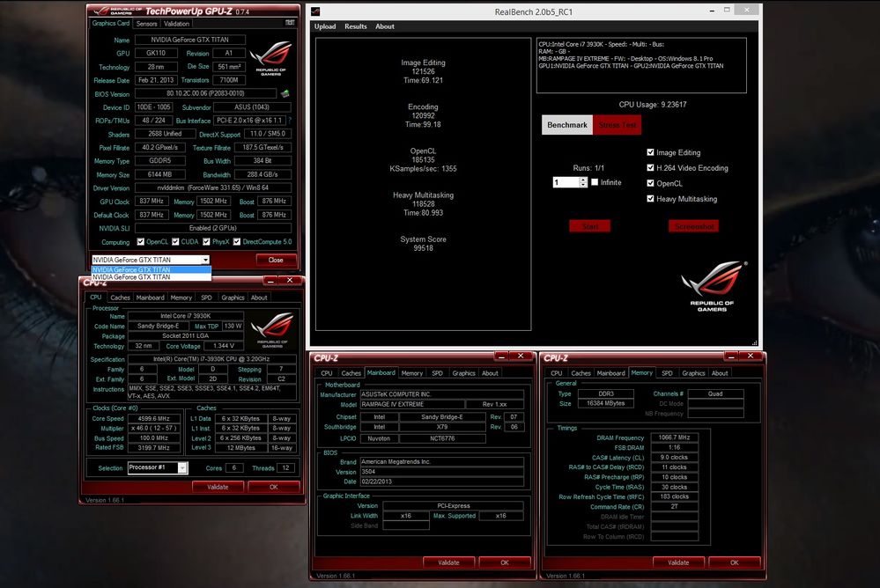Click the 'Enabled (2 GPUs)' NVIDIA SLI field
This screenshot has width=880, height=588.
(212, 228)
